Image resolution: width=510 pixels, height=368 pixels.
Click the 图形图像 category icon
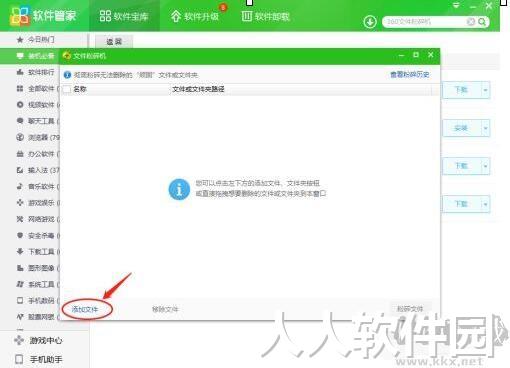(20, 268)
